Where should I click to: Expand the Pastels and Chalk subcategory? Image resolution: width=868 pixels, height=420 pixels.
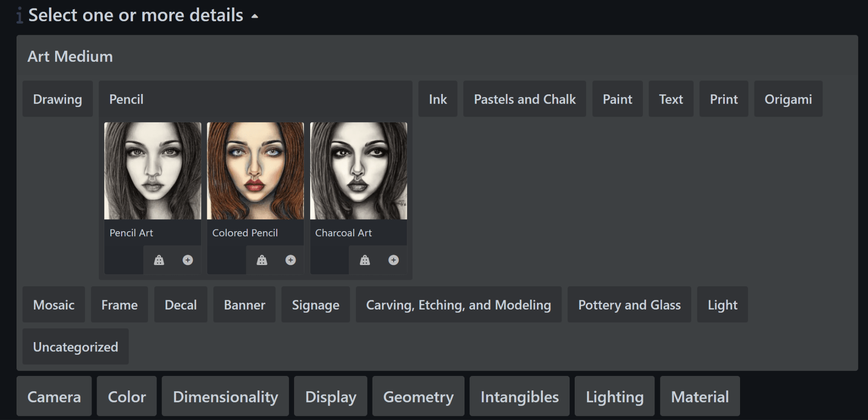click(x=524, y=99)
